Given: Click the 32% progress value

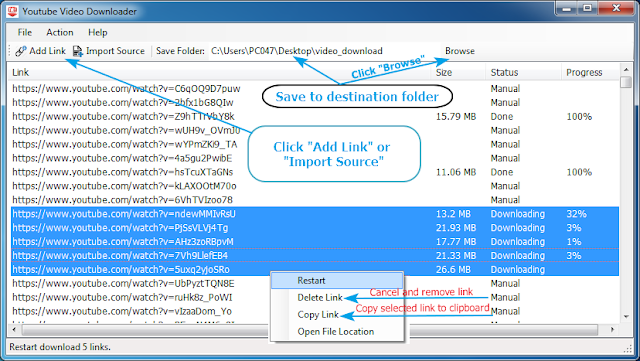Looking at the screenshot, I should pos(576,214).
